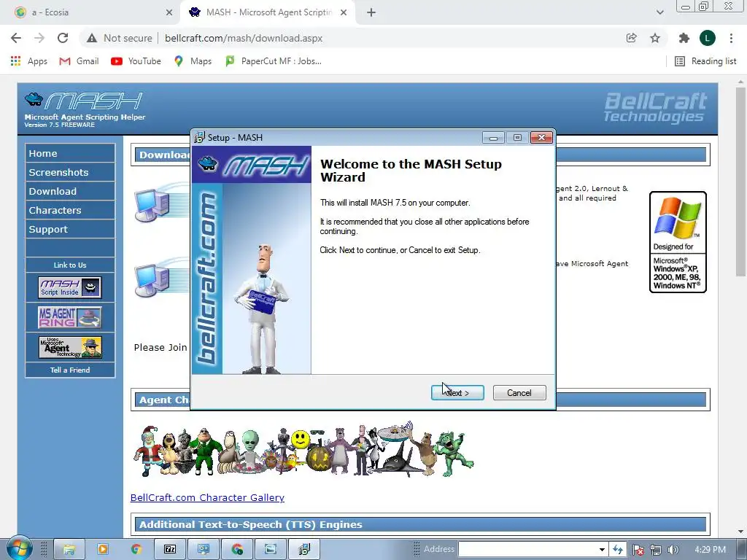Click the Designed for Windows XP badge
Screen dimensions: 747x560
(678, 242)
